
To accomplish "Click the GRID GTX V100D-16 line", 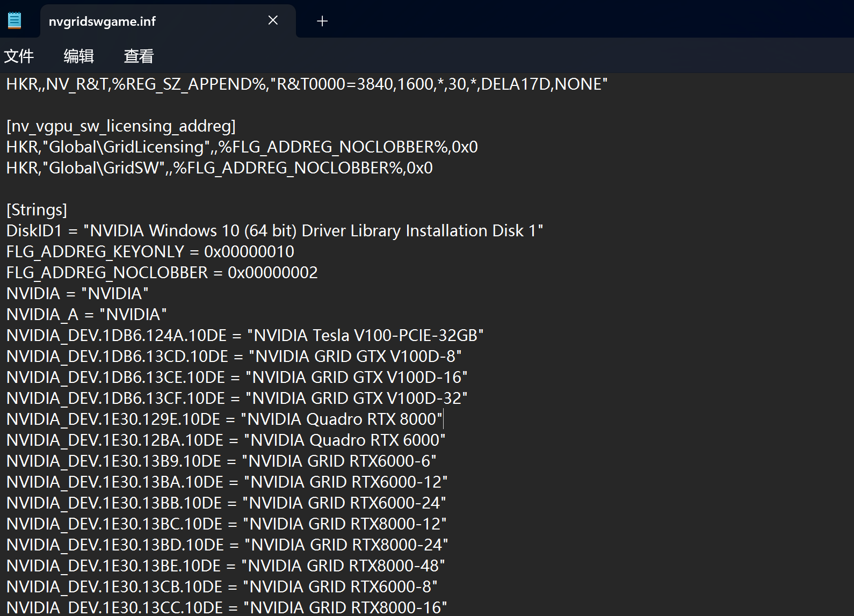I will coord(237,378).
